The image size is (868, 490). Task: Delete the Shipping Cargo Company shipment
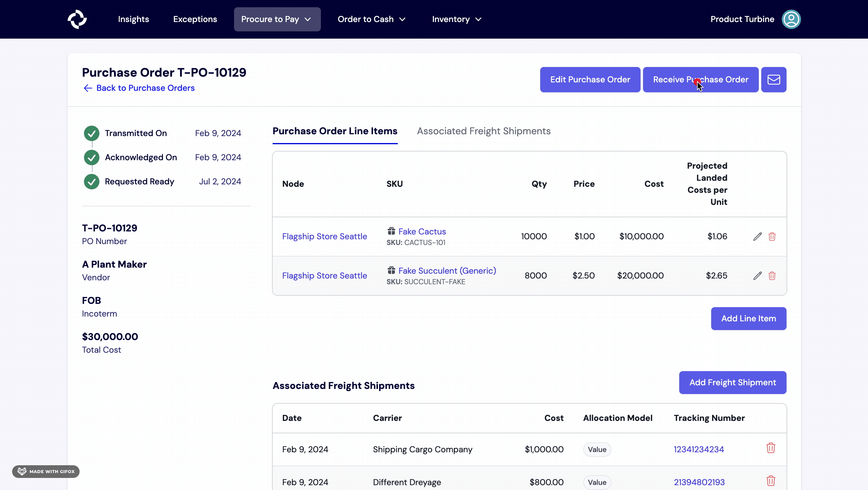tap(770, 448)
